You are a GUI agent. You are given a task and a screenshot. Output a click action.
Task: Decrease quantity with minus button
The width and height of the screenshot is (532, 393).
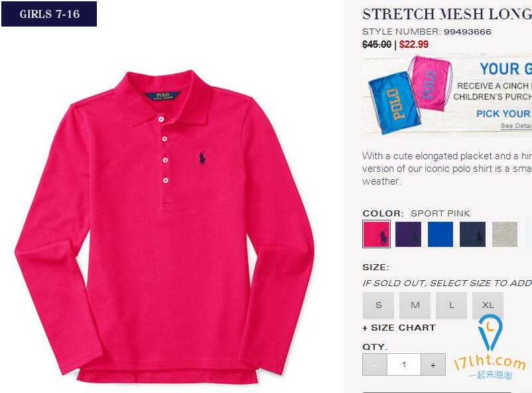pyautogui.click(x=375, y=364)
